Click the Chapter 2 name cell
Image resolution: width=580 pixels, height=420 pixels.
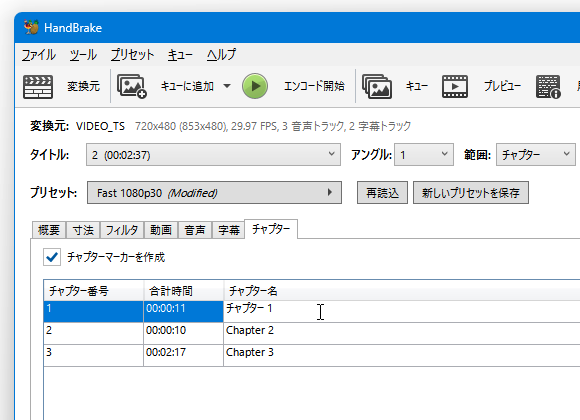[402, 333]
